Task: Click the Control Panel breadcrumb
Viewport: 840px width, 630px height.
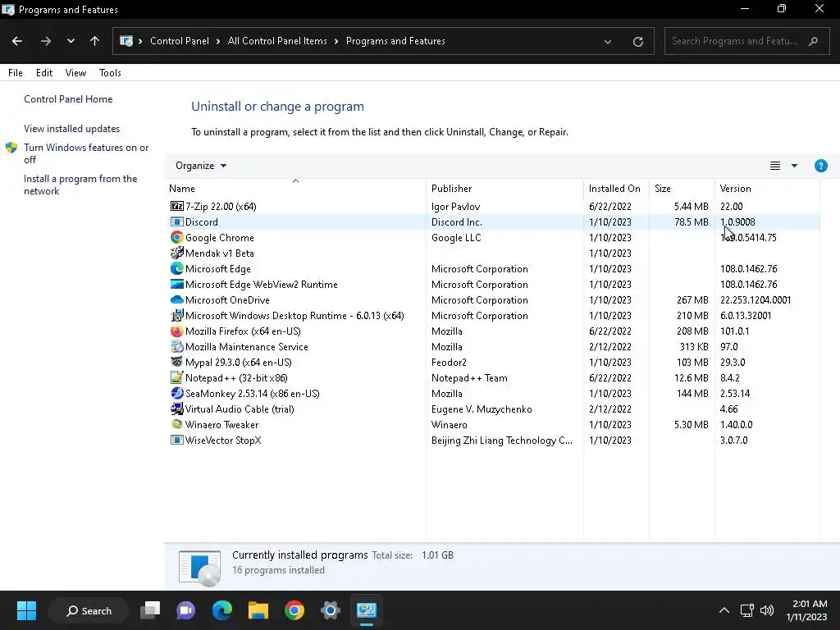Action: click(x=180, y=41)
